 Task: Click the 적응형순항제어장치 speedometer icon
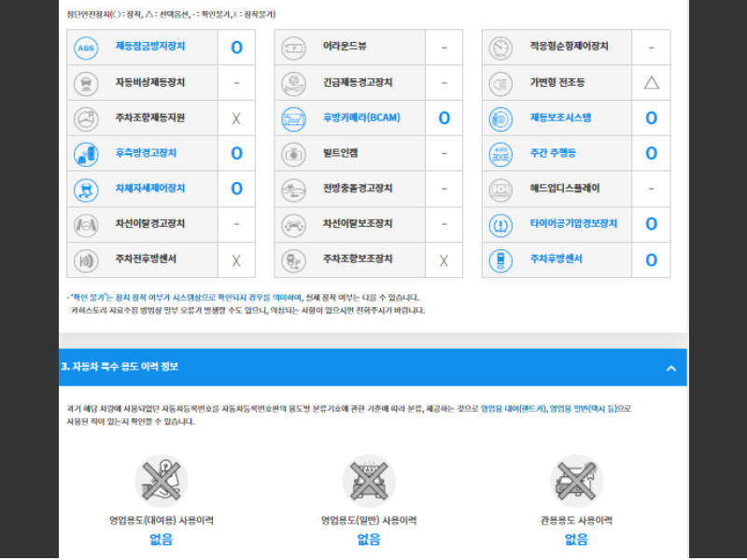click(500, 48)
